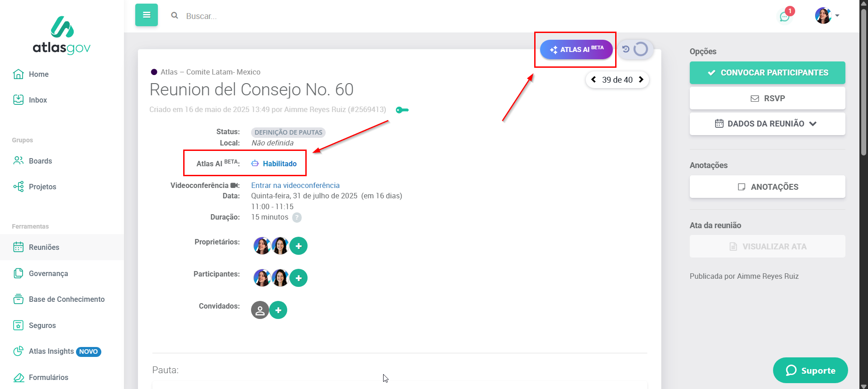Add a guest with plus icon
The image size is (868, 389).
coord(278,310)
